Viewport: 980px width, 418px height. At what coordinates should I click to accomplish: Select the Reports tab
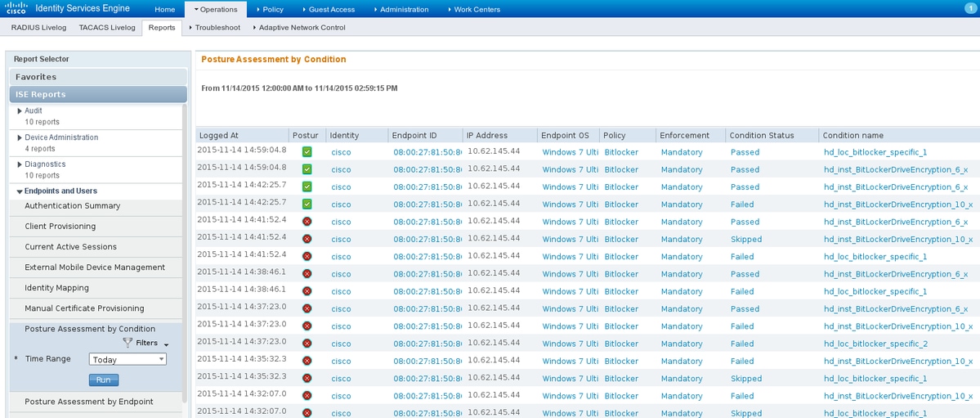click(162, 28)
